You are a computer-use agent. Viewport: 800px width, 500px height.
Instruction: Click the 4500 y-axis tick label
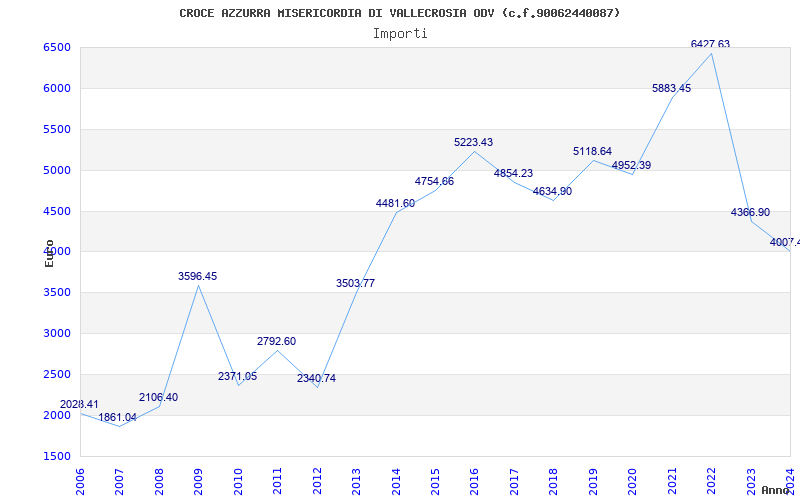click(x=57, y=211)
